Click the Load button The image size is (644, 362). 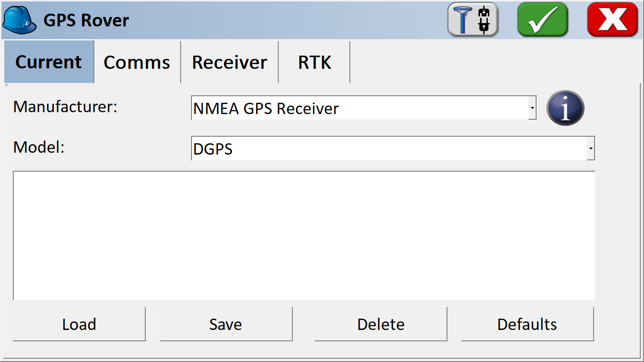[79, 324]
